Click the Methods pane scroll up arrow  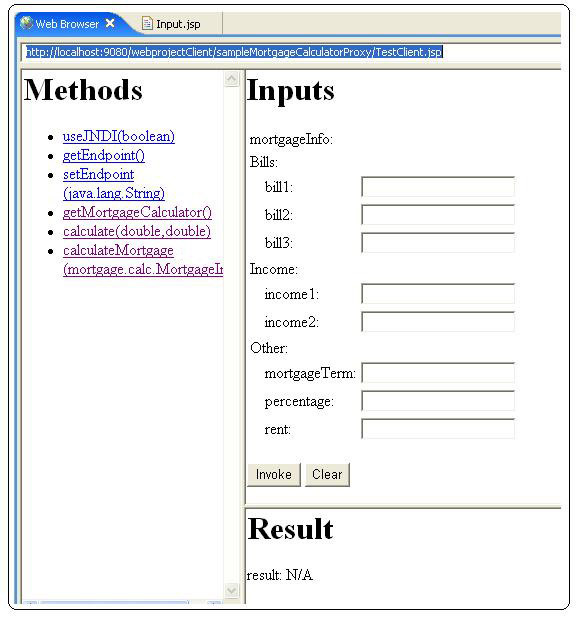(x=231, y=79)
